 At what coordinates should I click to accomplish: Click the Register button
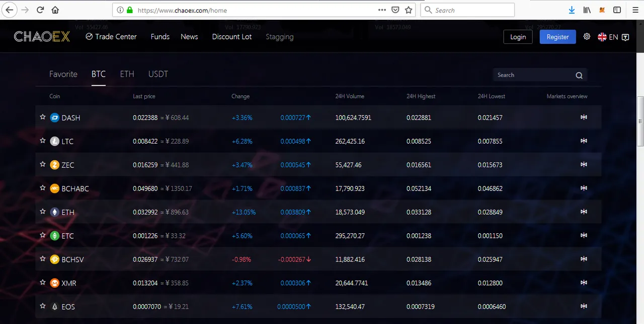point(557,37)
